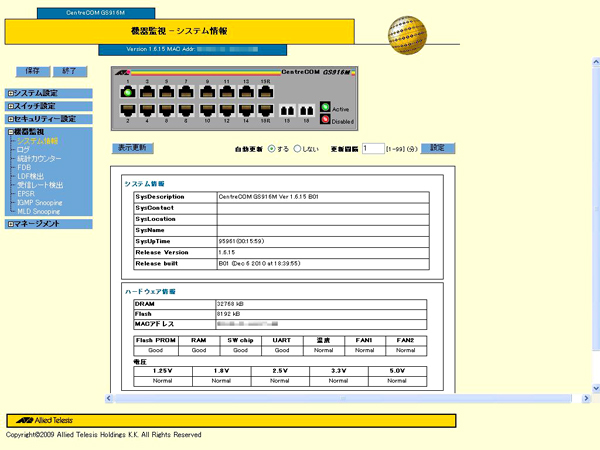Click the Release Version value 1.6.15

pos(227,253)
